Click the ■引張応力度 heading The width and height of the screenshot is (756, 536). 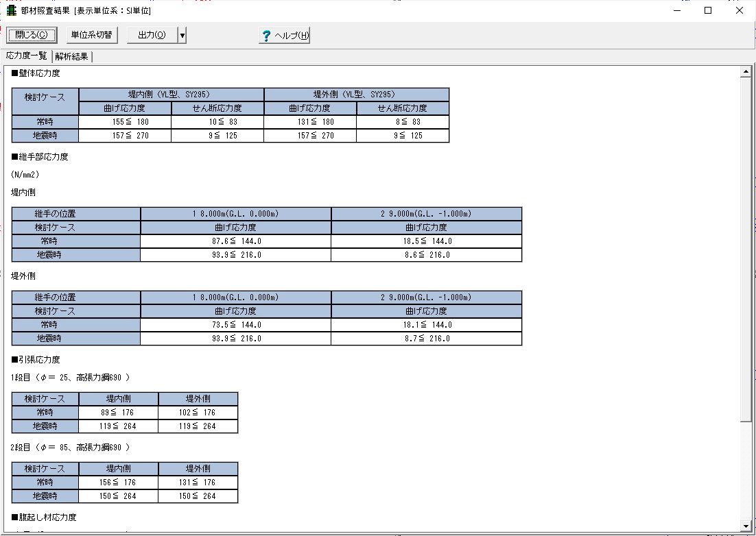(x=36, y=360)
